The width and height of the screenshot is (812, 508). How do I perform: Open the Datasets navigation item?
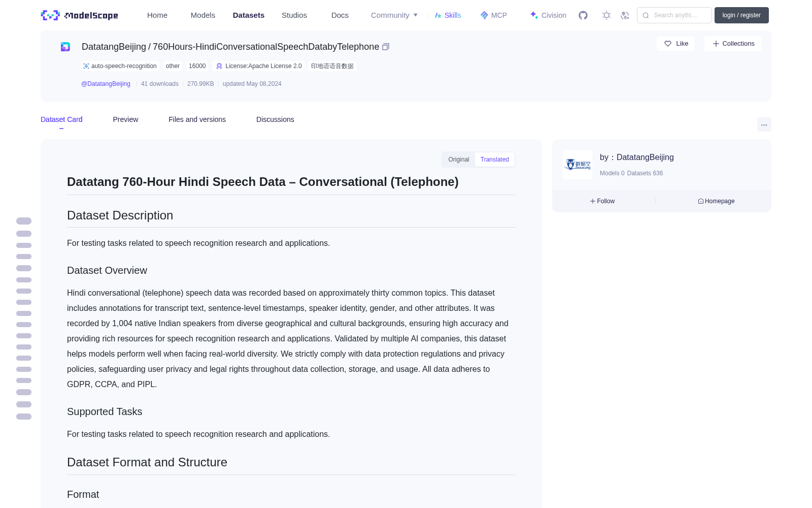pos(249,15)
